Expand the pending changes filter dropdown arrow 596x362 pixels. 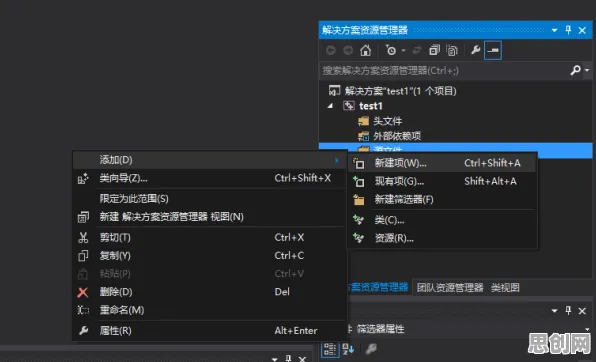[404, 50]
